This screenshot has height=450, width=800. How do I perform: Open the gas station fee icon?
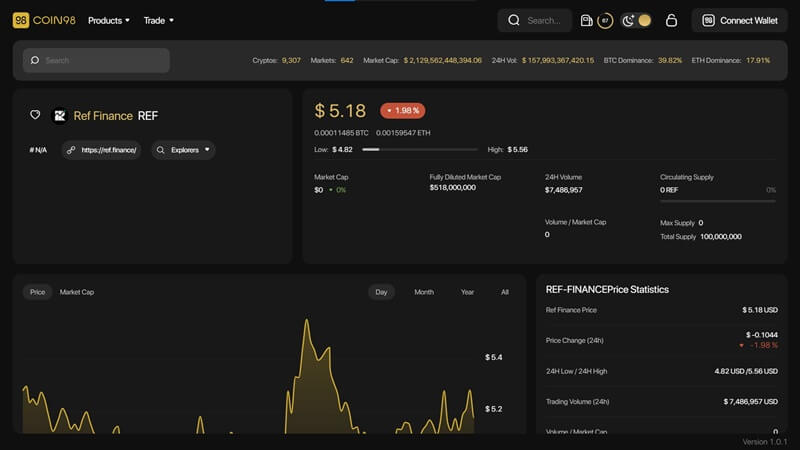click(586, 20)
